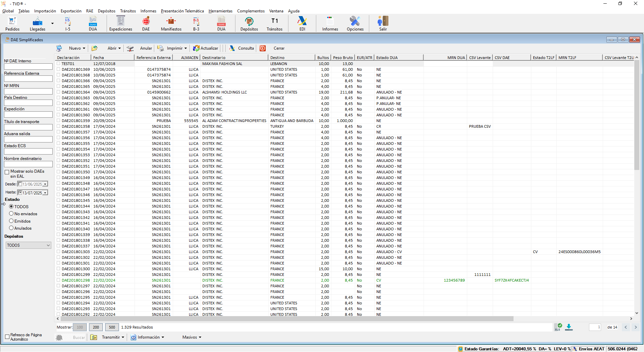644x352 pixels.
Task: Open the Presentación Telemática menu
Action: pyautogui.click(x=182, y=11)
